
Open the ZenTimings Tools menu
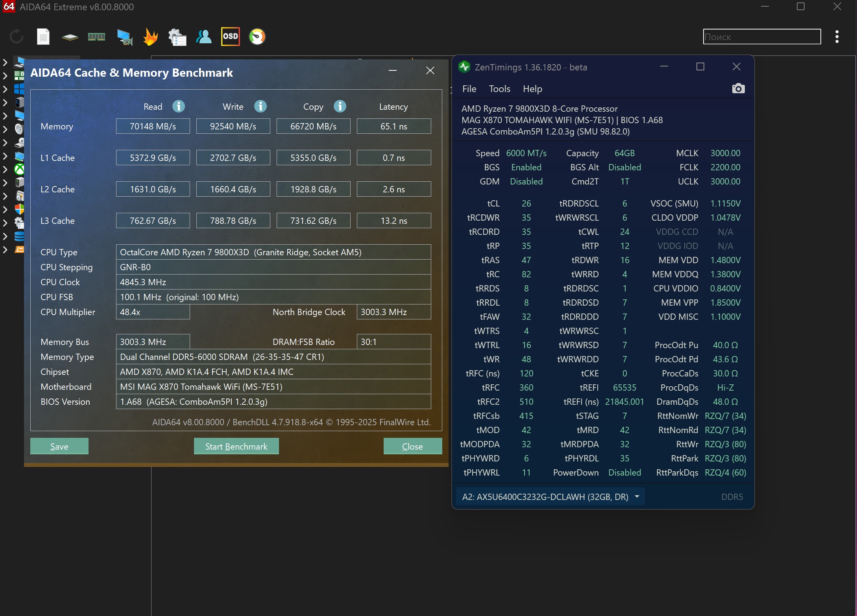tap(499, 89)
